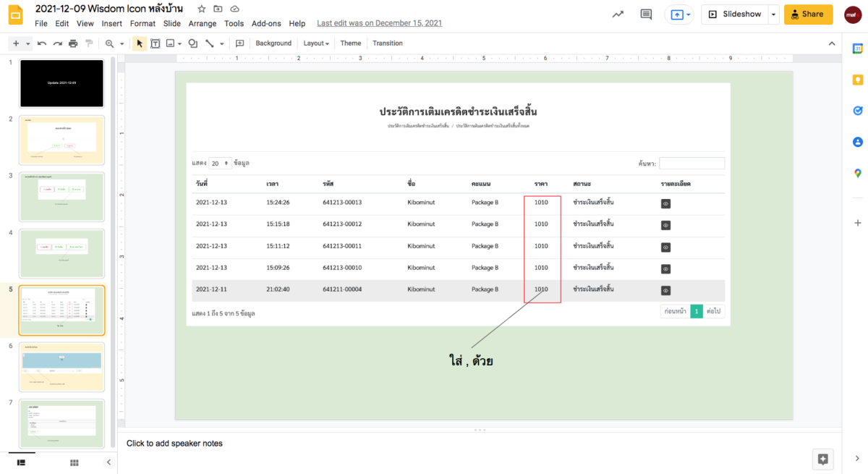Select the Line tool
The image size is (868, 474).
click(209, 43)
